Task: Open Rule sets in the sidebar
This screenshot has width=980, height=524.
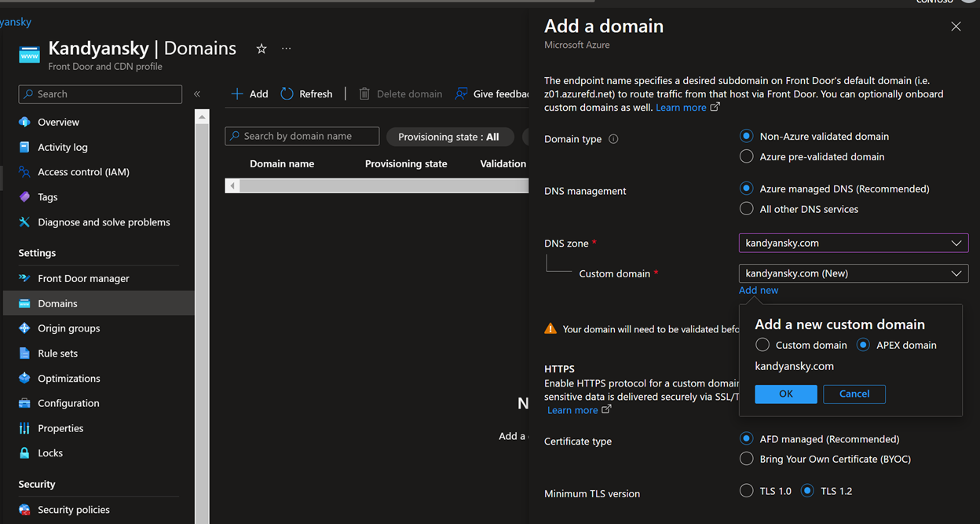Action: 58,354
